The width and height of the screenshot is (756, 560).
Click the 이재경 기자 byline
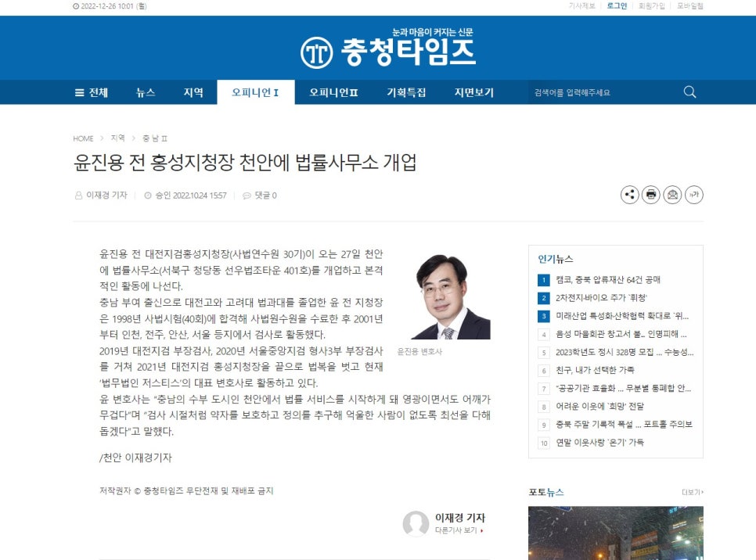click(x=101, y=196)
